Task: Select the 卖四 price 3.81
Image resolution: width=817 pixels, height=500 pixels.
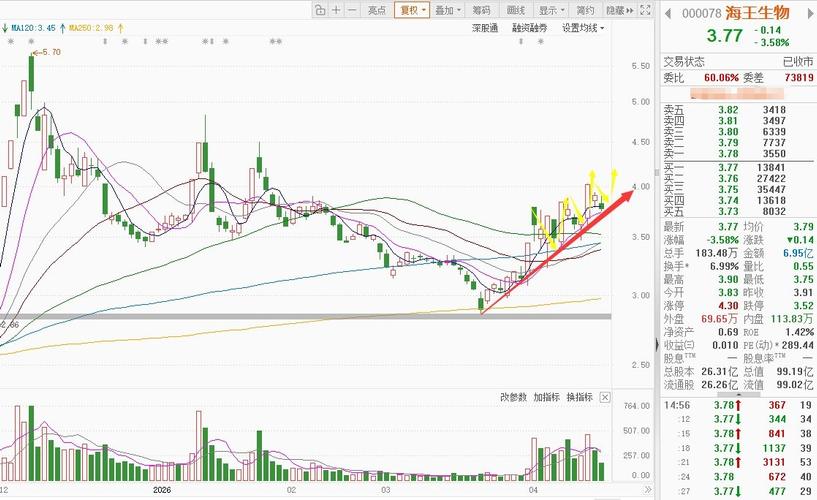Action: tap(728, 121)
